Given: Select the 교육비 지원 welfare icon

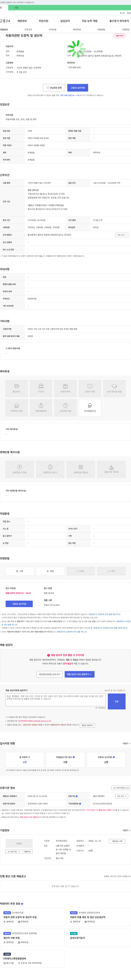Looking at the screenshot, I should (x=90, y=388).
